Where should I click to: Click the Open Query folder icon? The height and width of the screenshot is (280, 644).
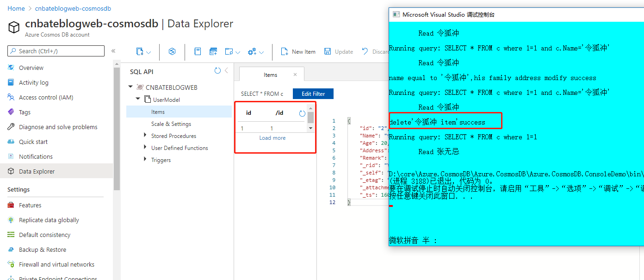[x=229, y=52]
